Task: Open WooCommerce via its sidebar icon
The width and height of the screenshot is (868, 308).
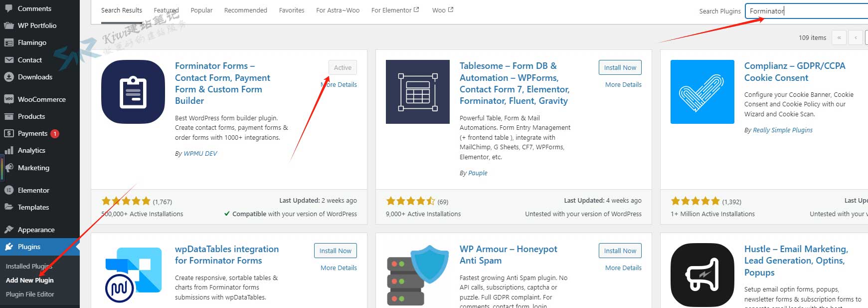Action: tap(8, 99)
